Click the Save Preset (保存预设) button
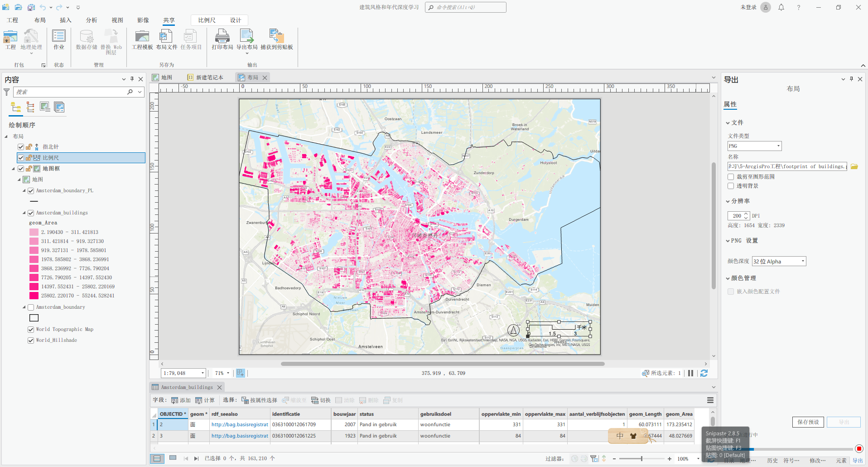868x467 pixels. click(808, 422)
